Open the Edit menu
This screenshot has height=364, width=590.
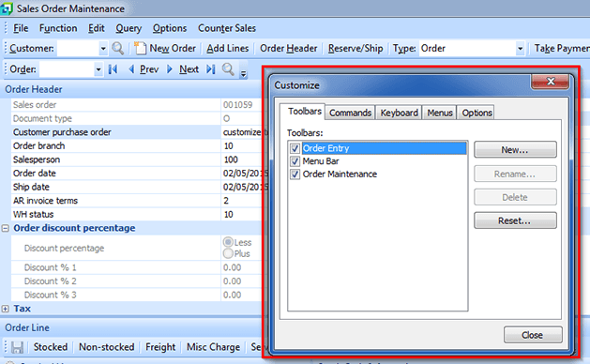coord(97,28)
